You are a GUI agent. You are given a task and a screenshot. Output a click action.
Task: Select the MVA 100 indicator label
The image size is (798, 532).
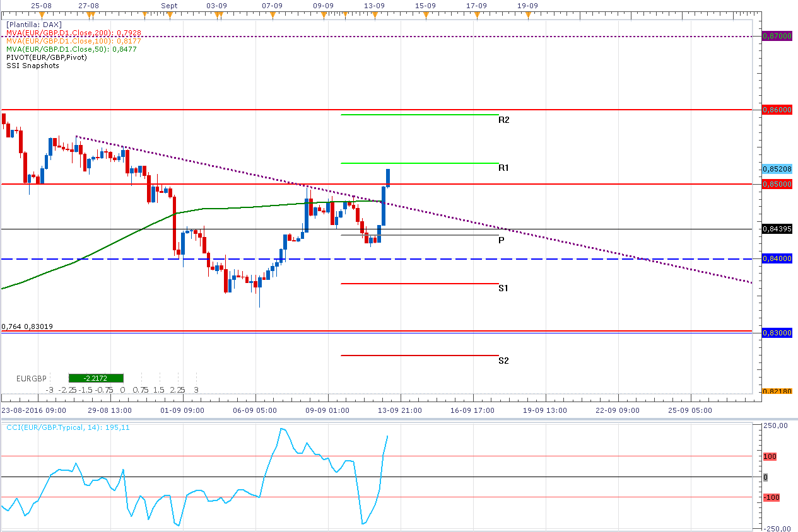[x=74, y=41]
